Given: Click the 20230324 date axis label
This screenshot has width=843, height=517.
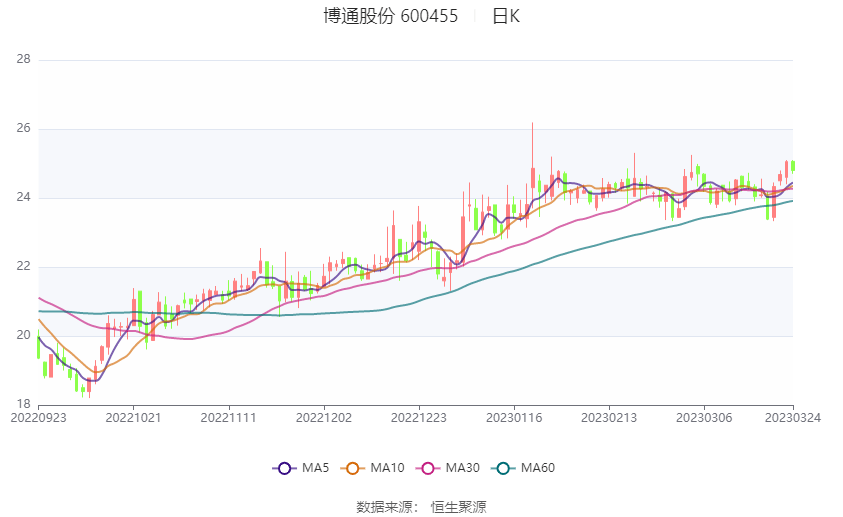Looking at the screenshot, I should (x=793, y=418).
